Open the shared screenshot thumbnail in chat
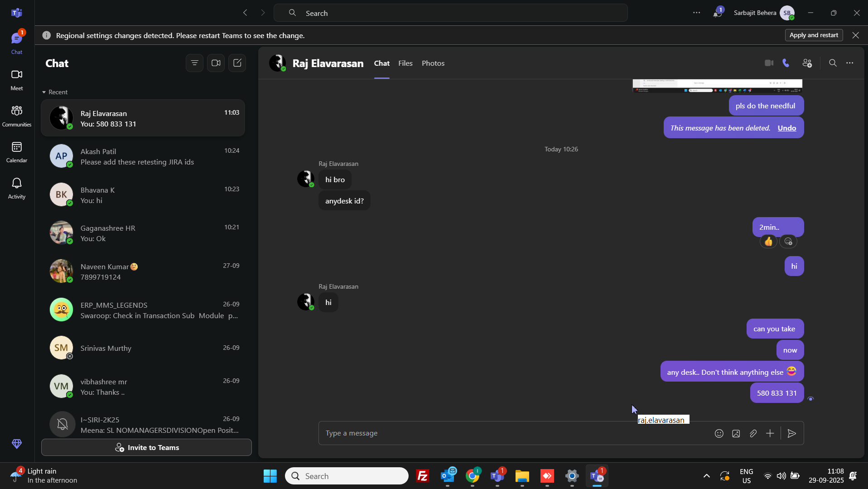This screenshot has height=489, width=868. coord(717,86)
